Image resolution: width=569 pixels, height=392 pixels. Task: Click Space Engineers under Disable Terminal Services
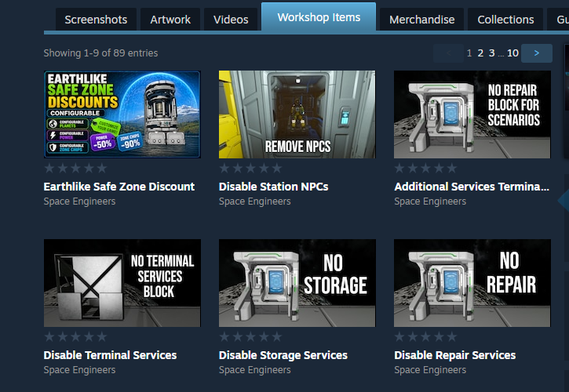tap(79, 370)
